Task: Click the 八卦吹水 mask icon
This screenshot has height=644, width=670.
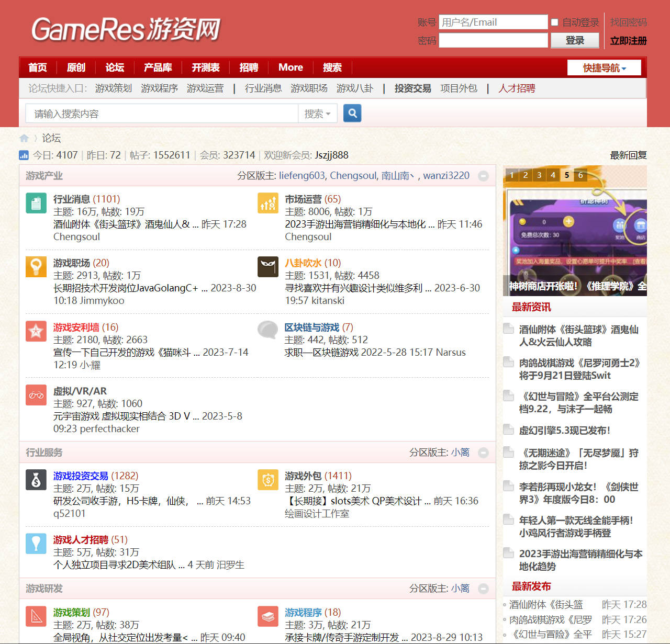Action: click(x=268, y=267)
